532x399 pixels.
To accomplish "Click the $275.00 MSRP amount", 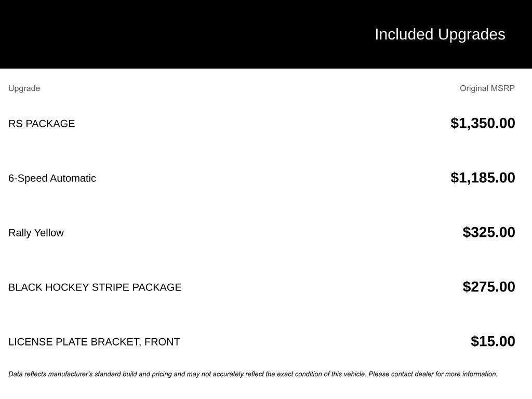I will (x=489, y=287).
